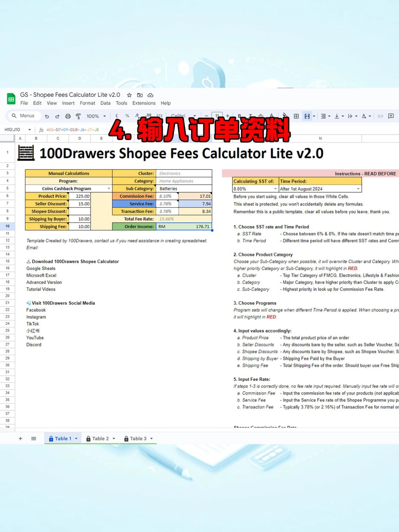The image size is (399, 532).
Task: Visit the Facebook social link
Action: point(36,310)
